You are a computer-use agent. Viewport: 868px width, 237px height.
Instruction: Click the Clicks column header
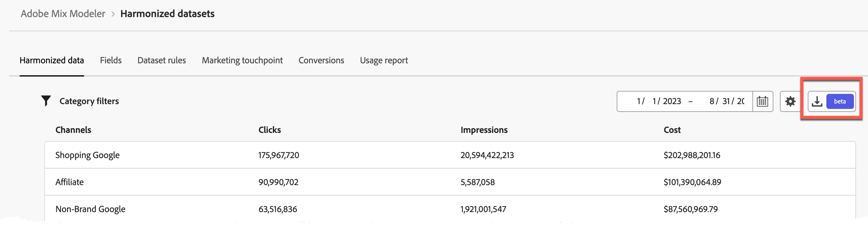270,130
